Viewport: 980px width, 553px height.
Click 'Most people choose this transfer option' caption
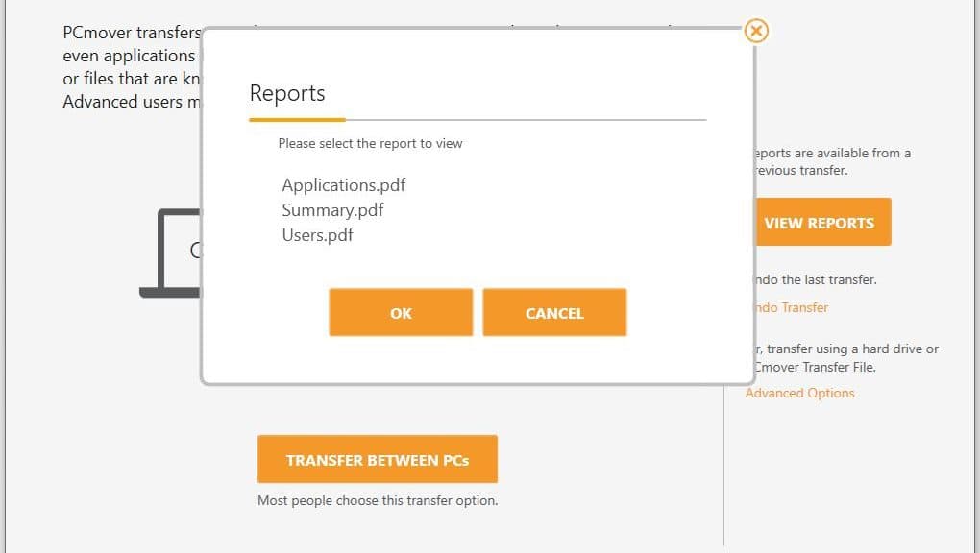377,500
